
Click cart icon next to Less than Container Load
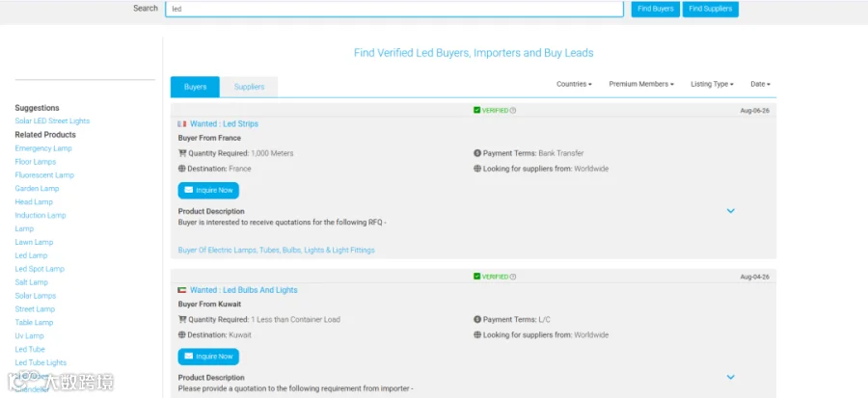pos(182,320)
